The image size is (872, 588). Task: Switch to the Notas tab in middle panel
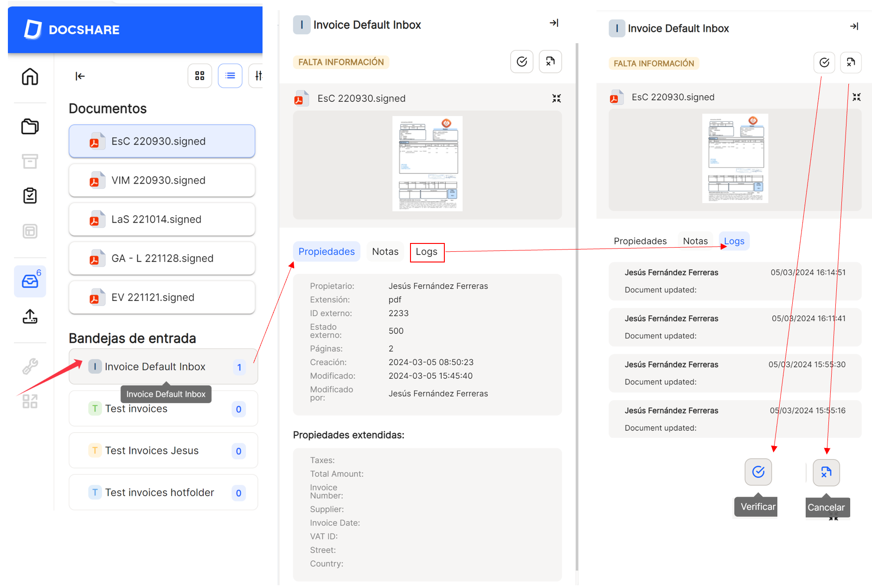point(385,251)
